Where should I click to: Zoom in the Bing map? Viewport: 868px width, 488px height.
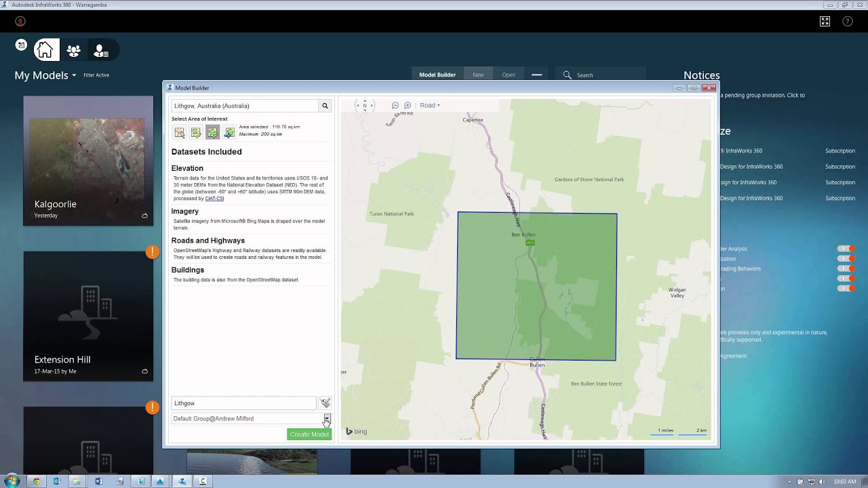coord(408,105)
